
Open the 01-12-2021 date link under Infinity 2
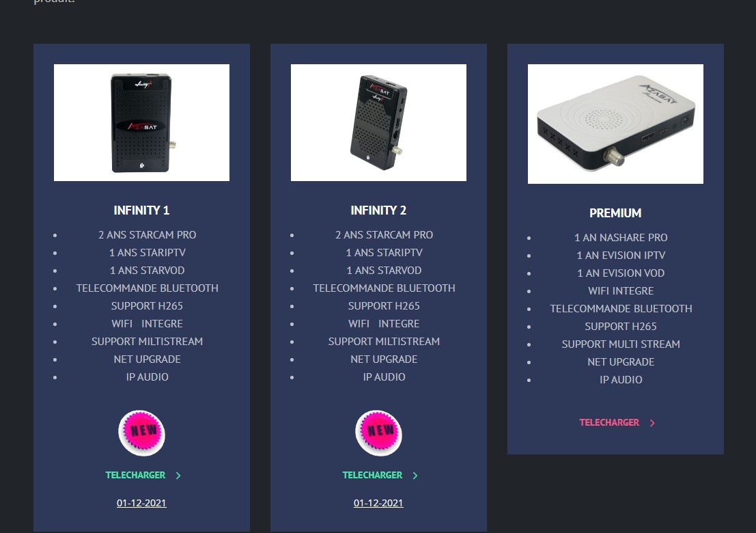(x=378, y=503)
